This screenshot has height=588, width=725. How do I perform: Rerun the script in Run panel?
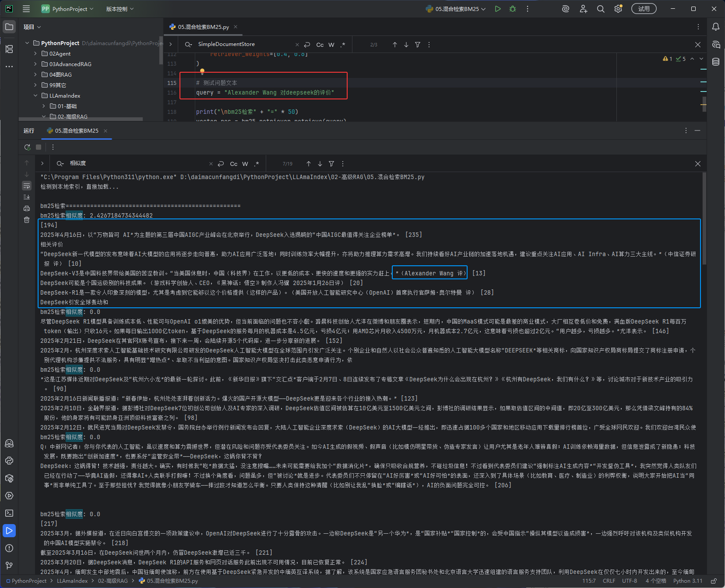(x=27, y=147)
